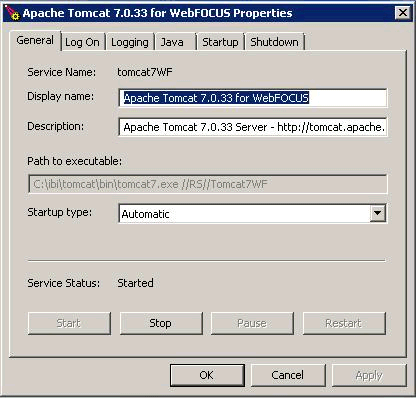Select the tomcat7WF service name text
The image size is (416, 398).
[x=145, y=72]
